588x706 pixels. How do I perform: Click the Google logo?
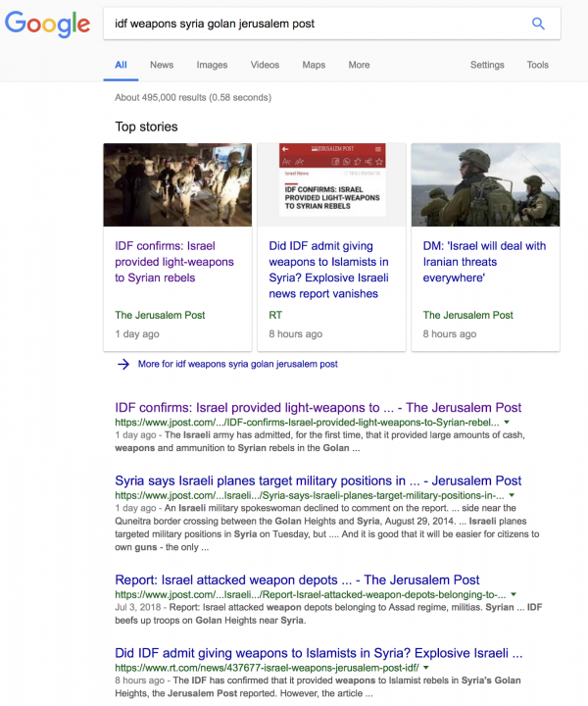(47, 25)
